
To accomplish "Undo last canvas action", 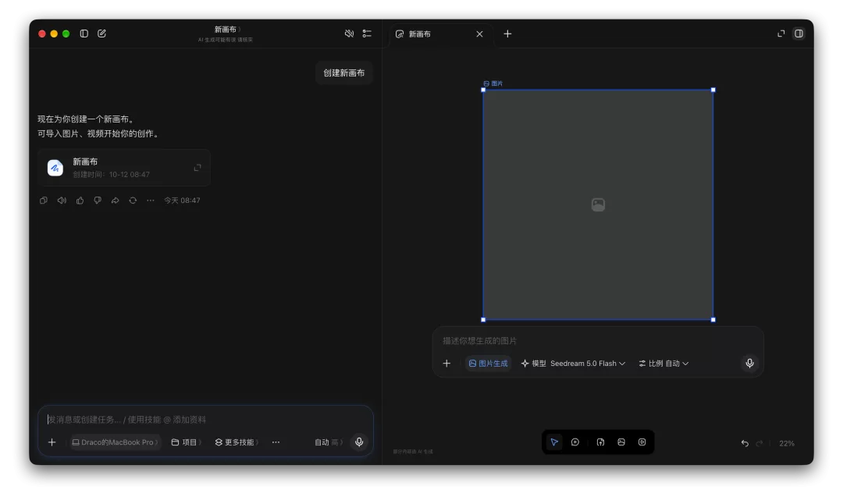I will tap(745, 443).
